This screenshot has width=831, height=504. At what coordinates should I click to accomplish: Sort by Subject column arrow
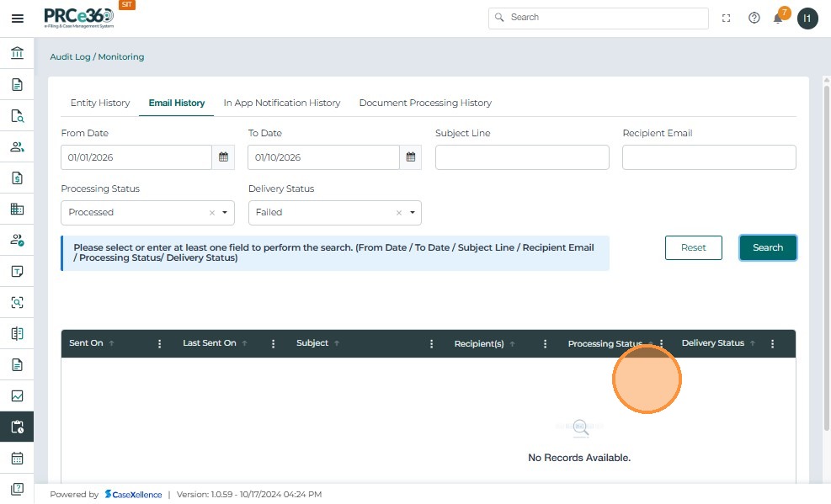[x=337, y=343]
